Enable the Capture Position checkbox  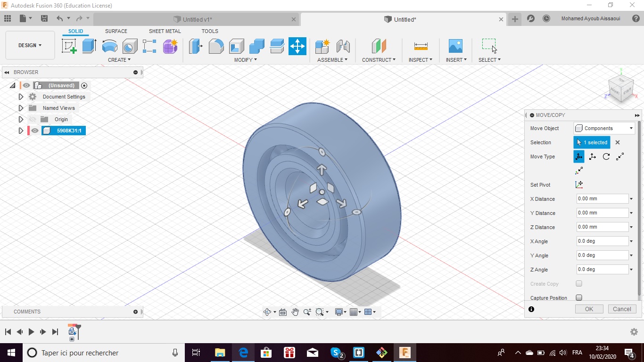579,298
